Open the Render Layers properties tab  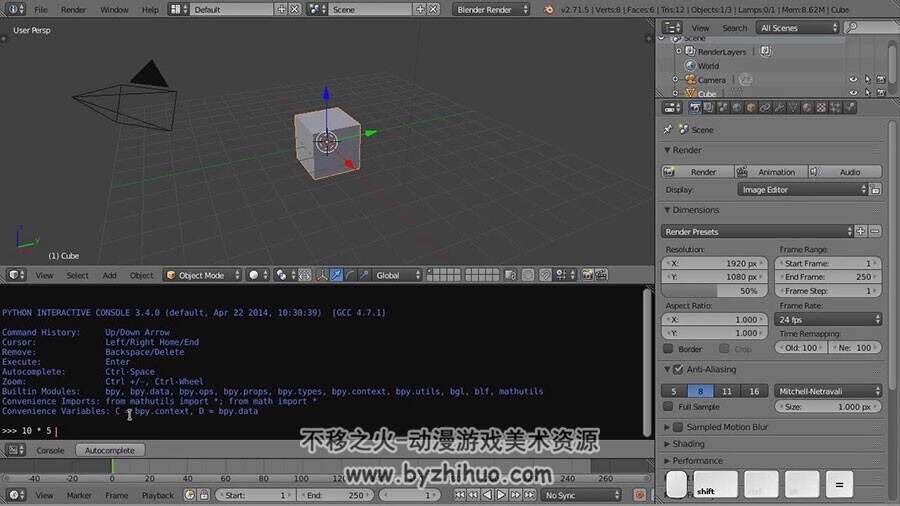709,107
